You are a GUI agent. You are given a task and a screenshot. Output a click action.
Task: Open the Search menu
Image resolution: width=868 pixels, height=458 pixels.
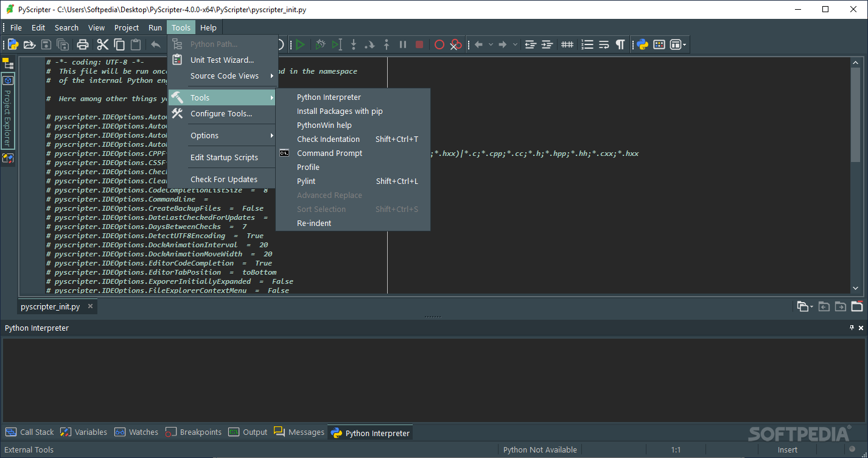[x=66, y=27]
